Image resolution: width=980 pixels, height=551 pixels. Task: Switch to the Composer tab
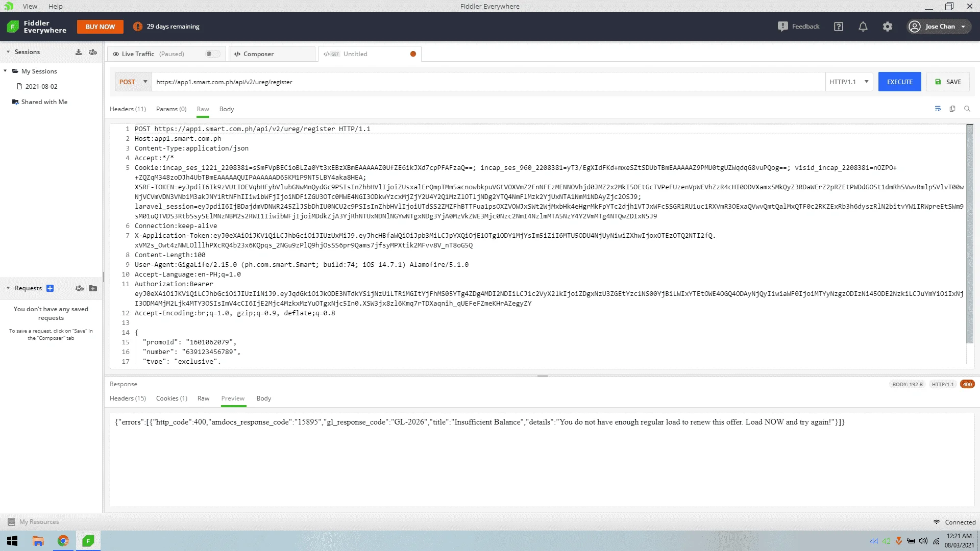[x=272, y=54]
